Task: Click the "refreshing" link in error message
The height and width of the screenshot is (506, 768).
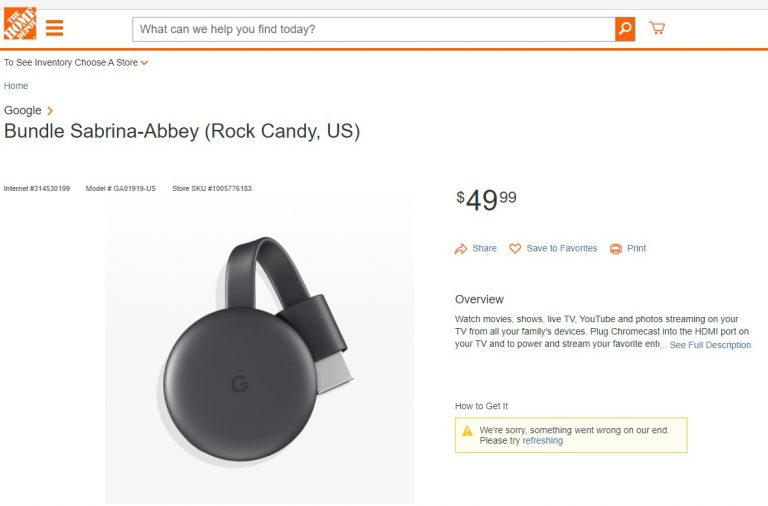Action: tap(542, 441)
